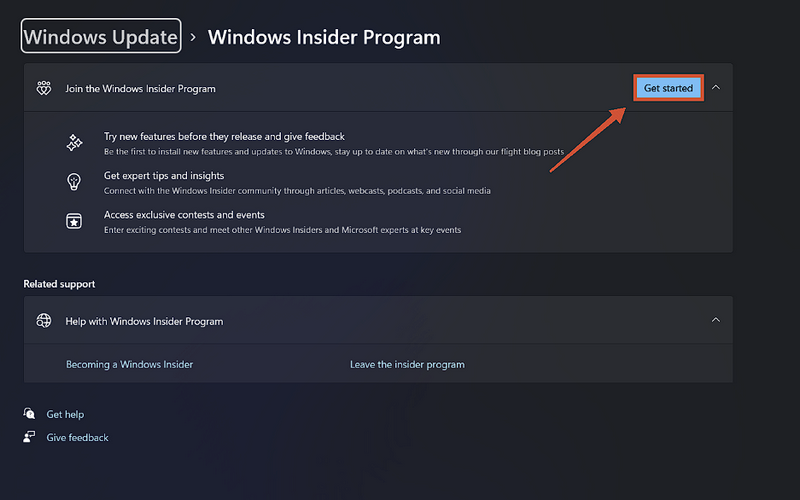This screenshot has height=500, width=800.
Task: Click the Get started button
Action: (668, 88)
